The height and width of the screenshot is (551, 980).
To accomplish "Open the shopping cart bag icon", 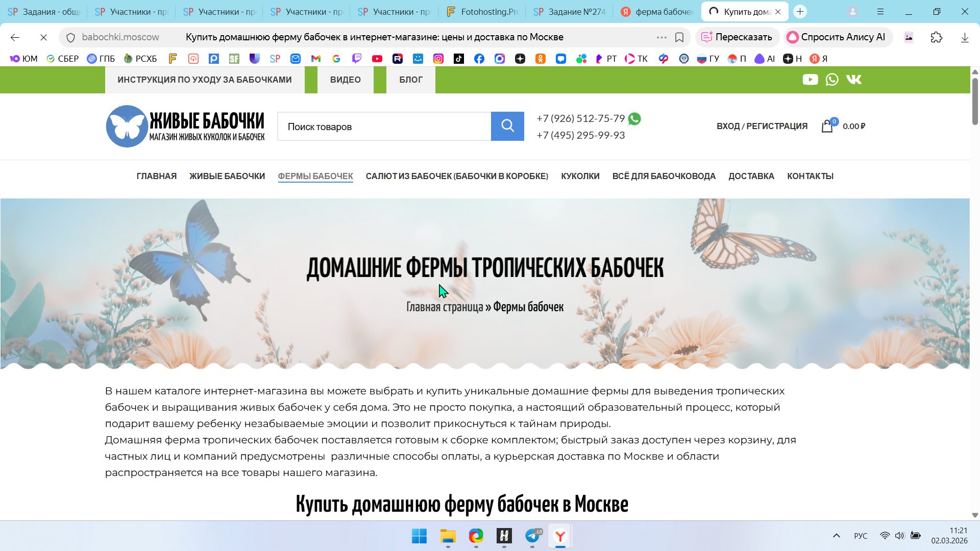I will [x=827, y=126].
